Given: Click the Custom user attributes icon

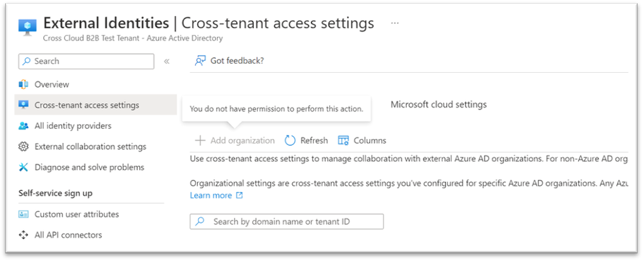Looking at the screenshot, I should coord(23,214).
